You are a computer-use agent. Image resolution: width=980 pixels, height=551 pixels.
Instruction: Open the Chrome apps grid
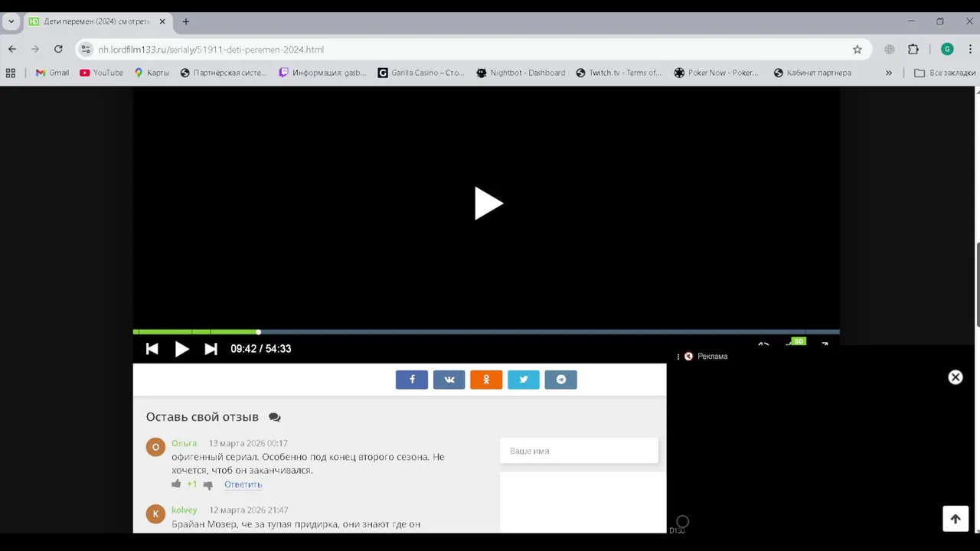point(11,73)
